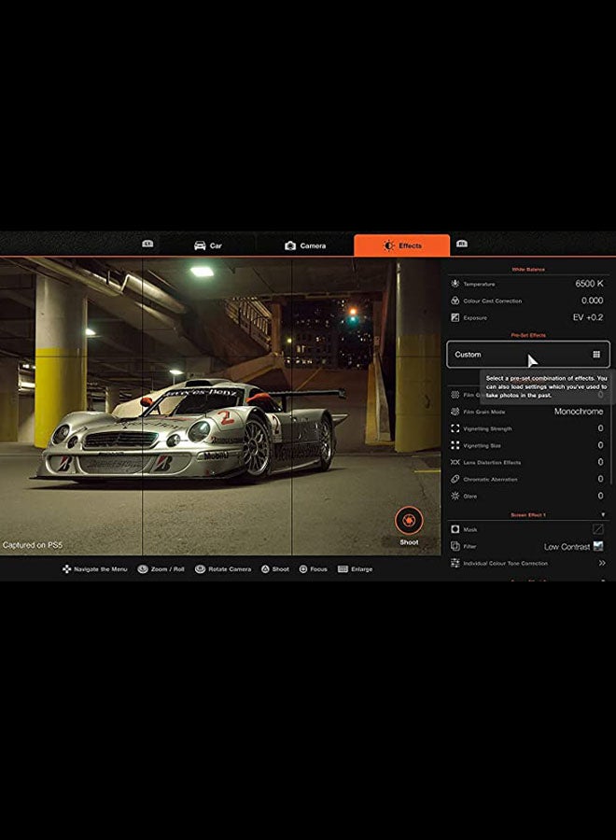Adjust the Temperature 6500 K value

pyautogui.click(x=588, y=284)
